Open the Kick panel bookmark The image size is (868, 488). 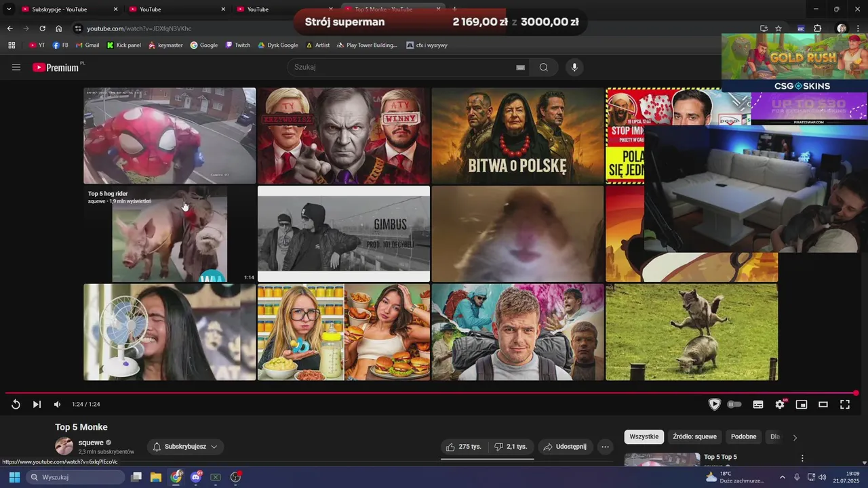coord(123,45)
